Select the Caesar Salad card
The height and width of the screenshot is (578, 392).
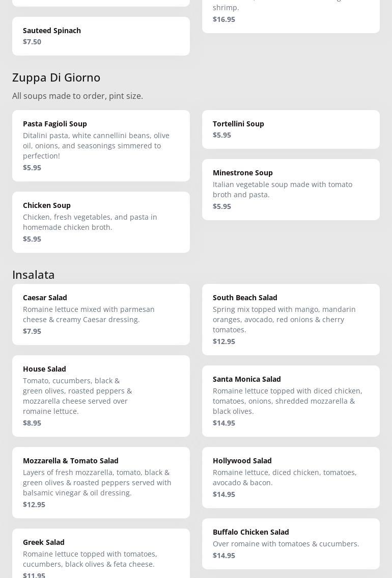coord(101,314)
